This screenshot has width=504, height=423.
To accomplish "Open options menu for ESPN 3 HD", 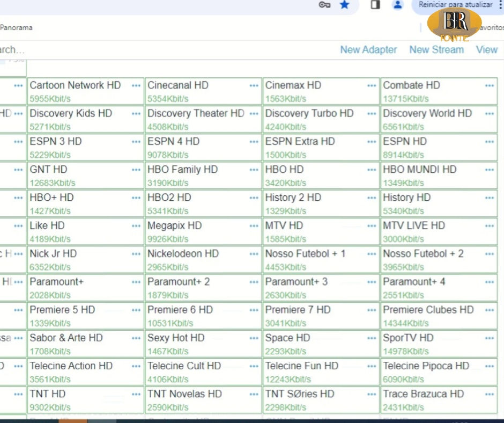I will pos(136,142).
